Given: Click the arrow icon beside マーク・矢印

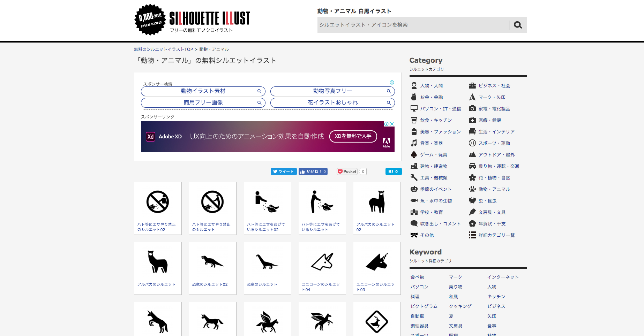Looking at the screenshot, I should point(472,97).
